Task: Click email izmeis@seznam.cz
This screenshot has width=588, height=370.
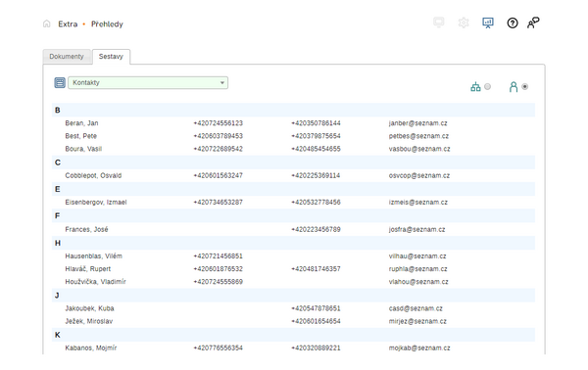Action: pos(418,203)
